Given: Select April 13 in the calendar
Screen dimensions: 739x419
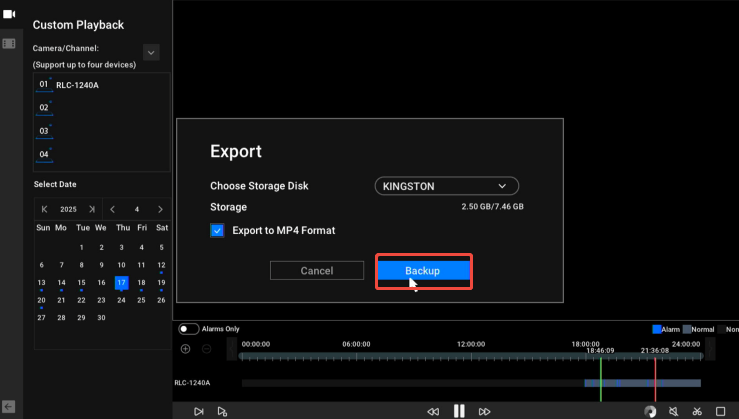Looking at the screenshot, I should coord(41,282).
